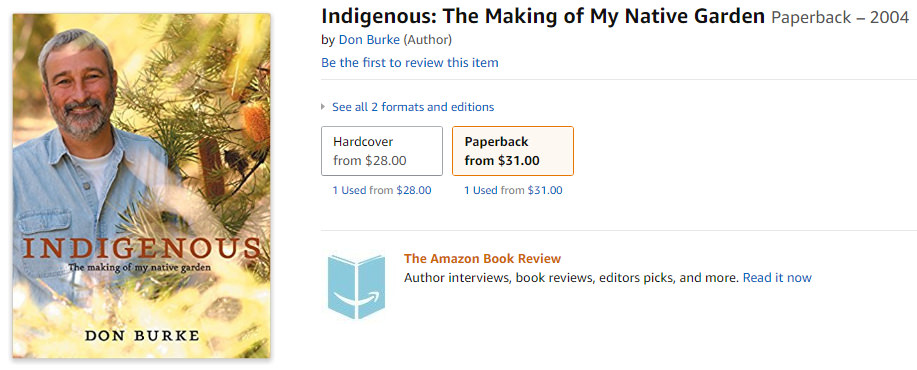Open See all 2 formats and editions
The height and width of the screenshot is (370, 917).
tap(413, 107)
